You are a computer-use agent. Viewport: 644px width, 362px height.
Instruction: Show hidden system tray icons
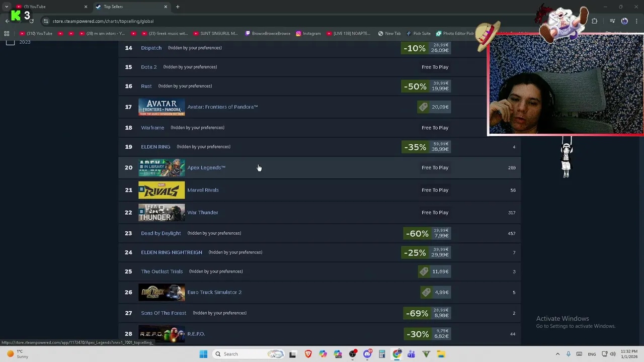557,354
